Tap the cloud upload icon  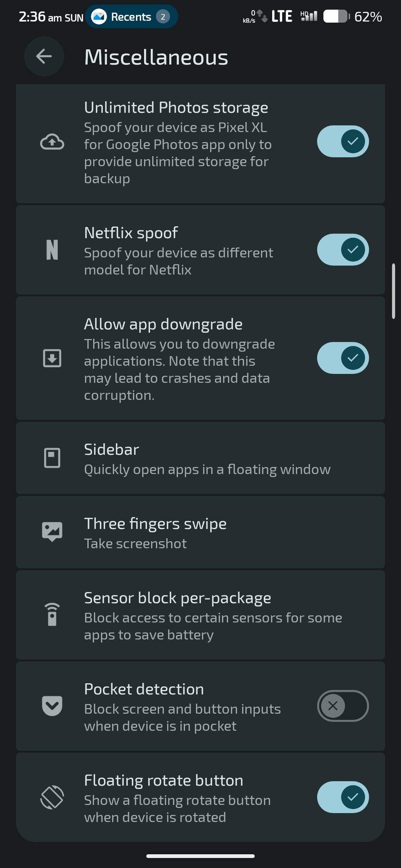[x=52, y=142]
